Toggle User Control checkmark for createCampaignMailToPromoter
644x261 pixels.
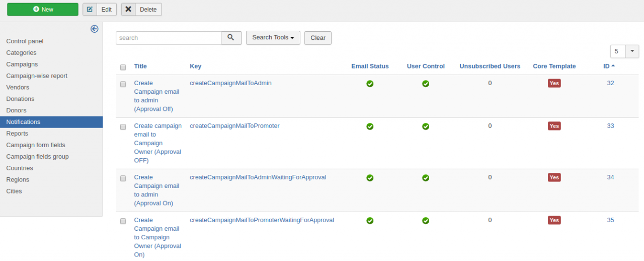tap(426, 126)
